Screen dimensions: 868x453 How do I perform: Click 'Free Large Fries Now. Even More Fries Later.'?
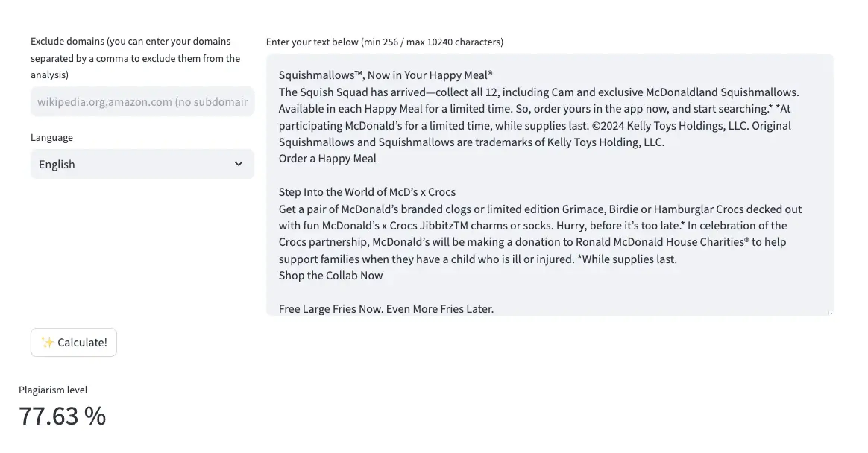[x=386, y=309]
